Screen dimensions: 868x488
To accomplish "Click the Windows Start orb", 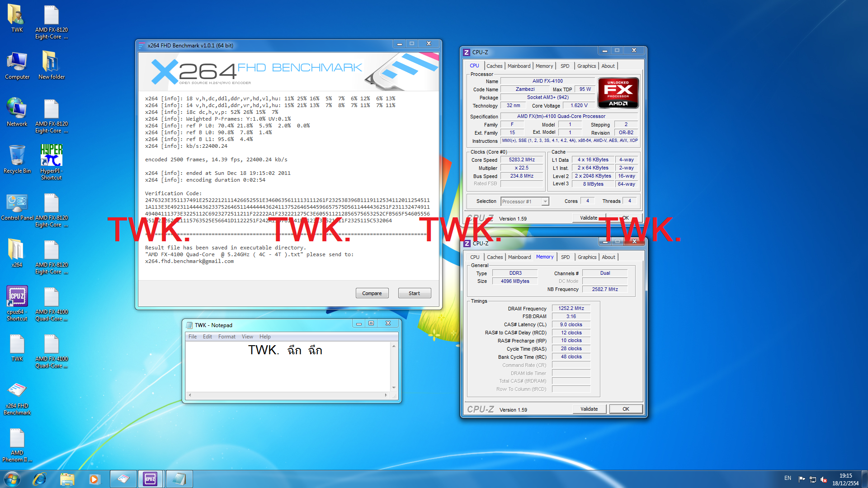I will click(12, 479).
